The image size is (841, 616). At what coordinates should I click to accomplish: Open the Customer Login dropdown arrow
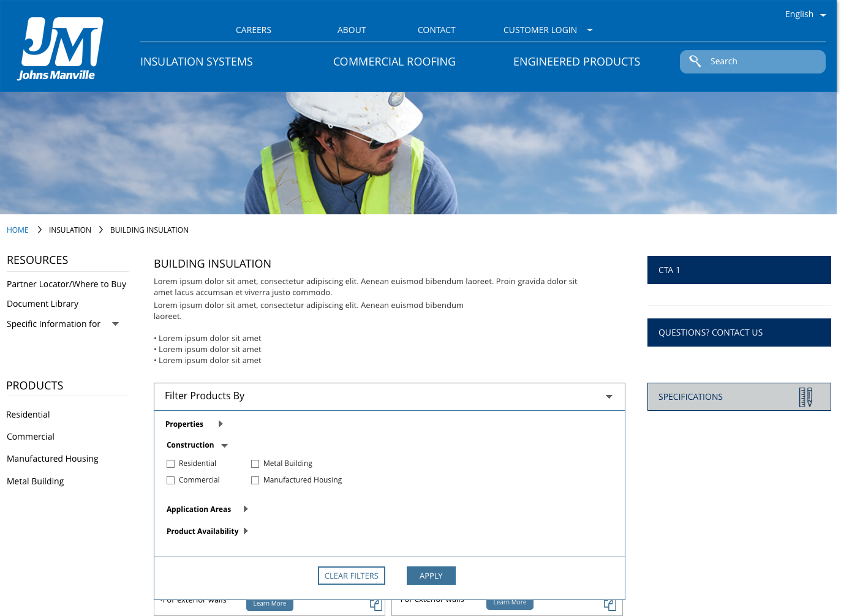[x=590, y=30]
